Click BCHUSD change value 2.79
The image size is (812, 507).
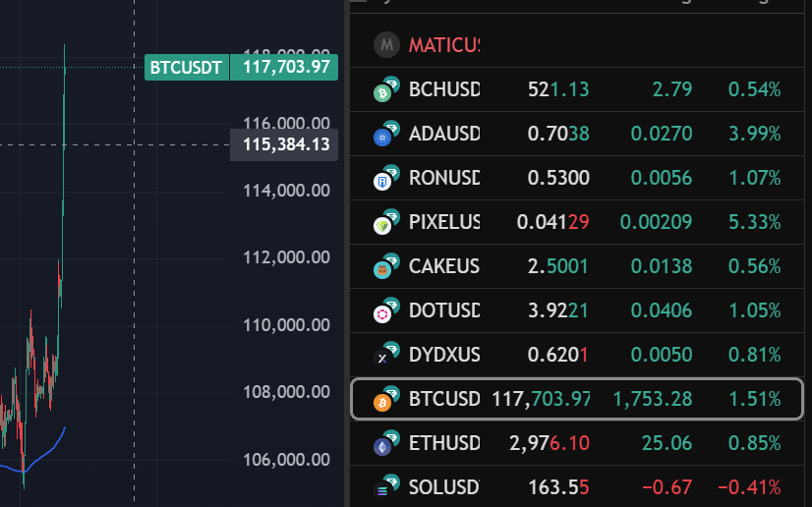(x=672, y=89)
